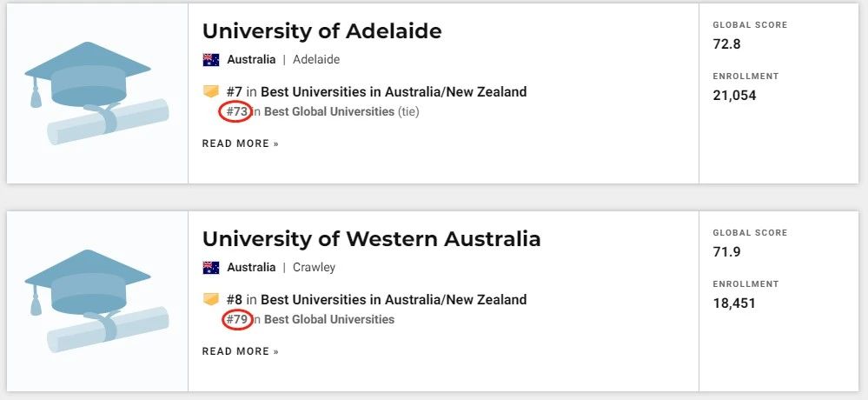Click University of Western Australia graduation cap thumbnail
Viewport: 868px width, 400px height.
[x=96, y=301]
